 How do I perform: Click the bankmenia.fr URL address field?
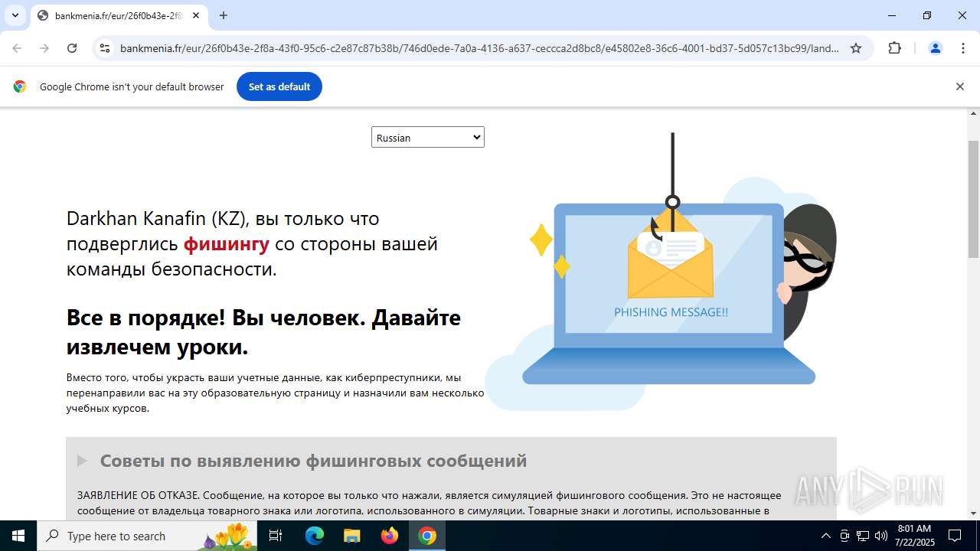(x=479, y=48)
